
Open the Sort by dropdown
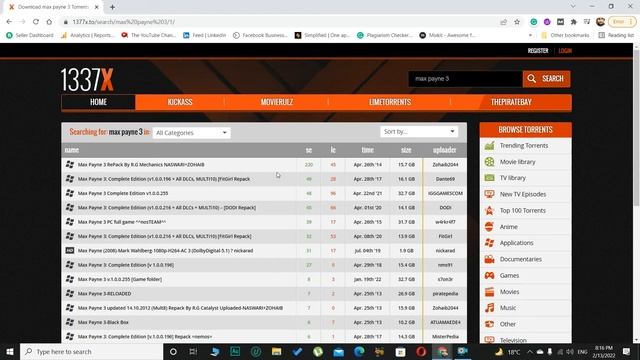click(419, 131)
